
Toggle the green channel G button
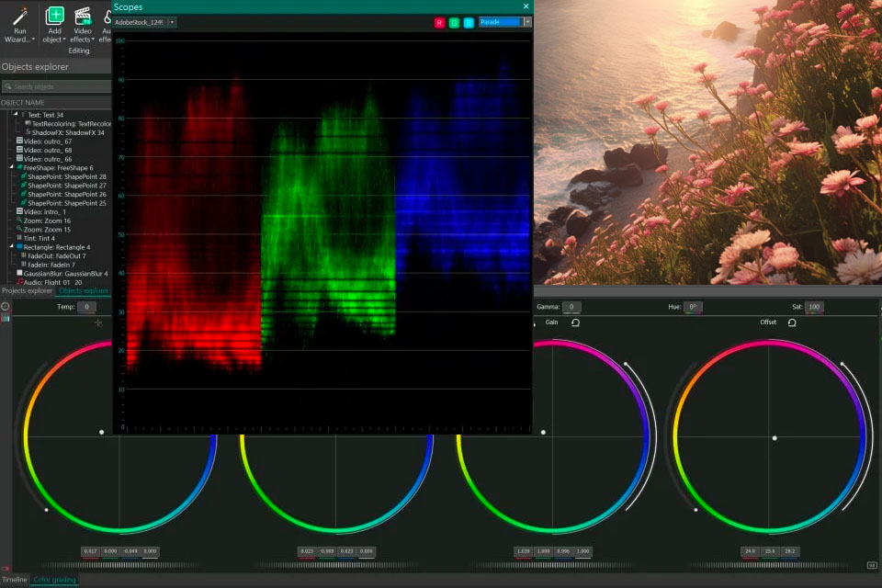(454, 22)
